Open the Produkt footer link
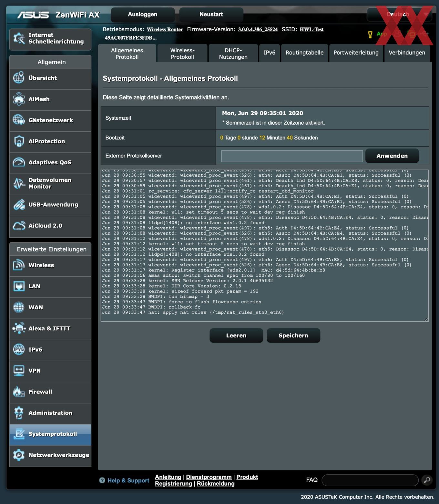Viewport: 439px width, 504px height. tap(247, 477)
